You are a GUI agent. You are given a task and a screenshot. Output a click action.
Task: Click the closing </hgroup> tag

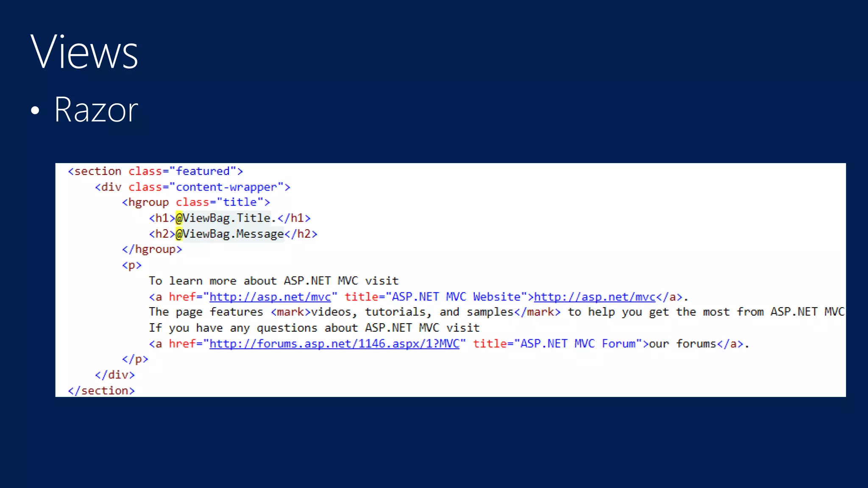pyautogui.click(x=152, y=250)
